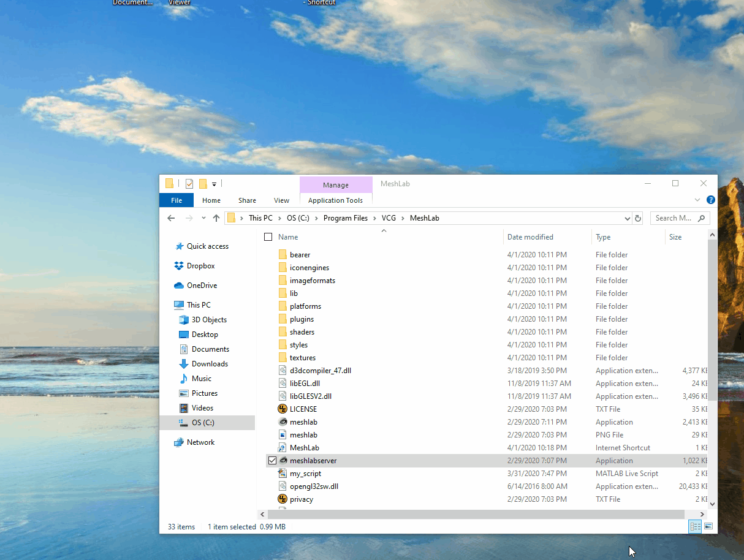Open the address bar history dropdown
Viewport: 744px width, 560px height.
pos(627,218)
